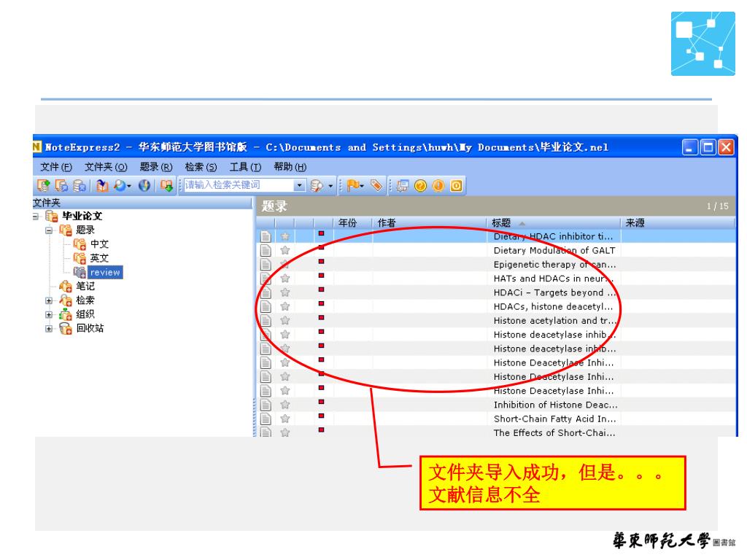This screenshot has width=747, height=560.
Task: Sort by the 年份 column header
Action: [x=352, y=223]
